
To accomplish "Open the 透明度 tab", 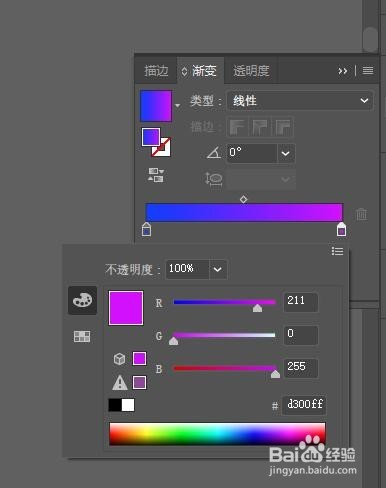I will [251, 71].
